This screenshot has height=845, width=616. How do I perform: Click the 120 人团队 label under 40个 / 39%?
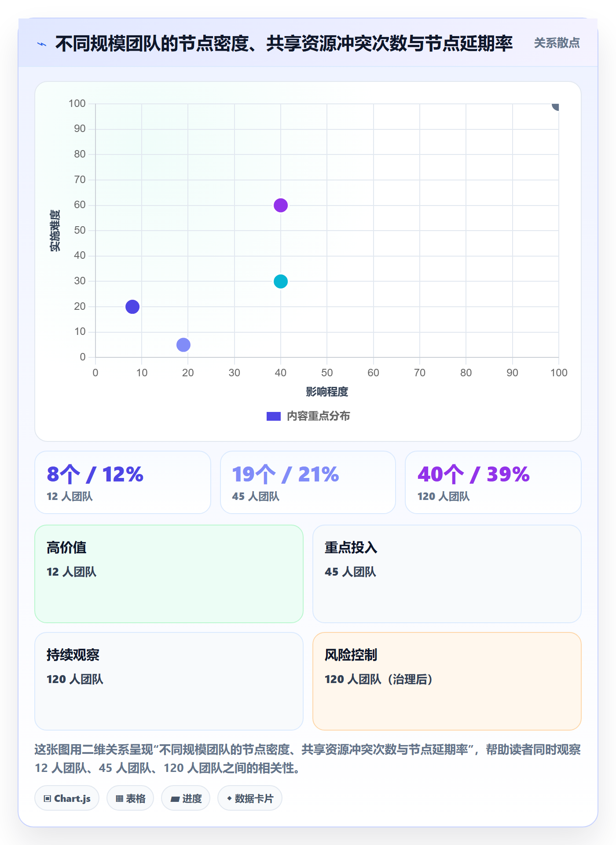point(444,496)
